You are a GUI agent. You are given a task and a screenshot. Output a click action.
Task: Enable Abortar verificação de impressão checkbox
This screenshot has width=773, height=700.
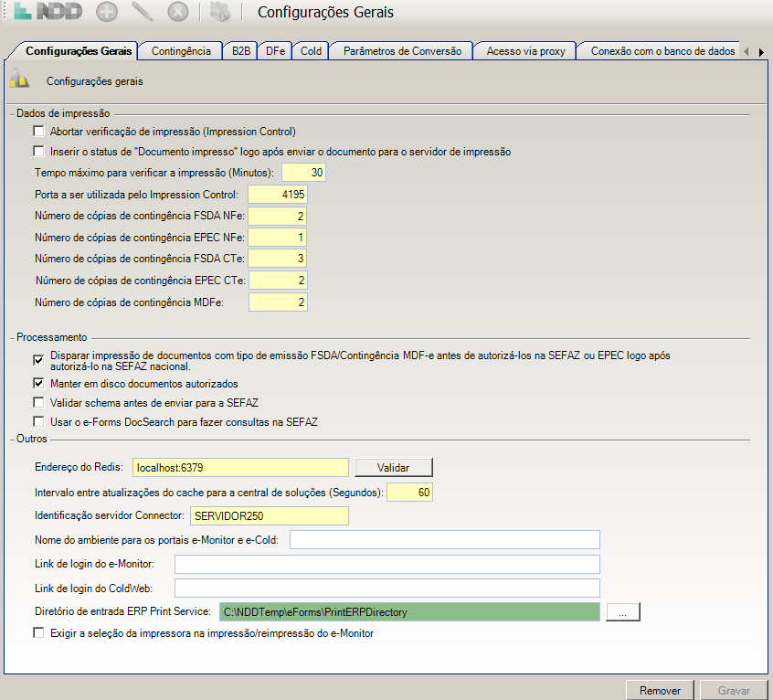pos(38,132)
